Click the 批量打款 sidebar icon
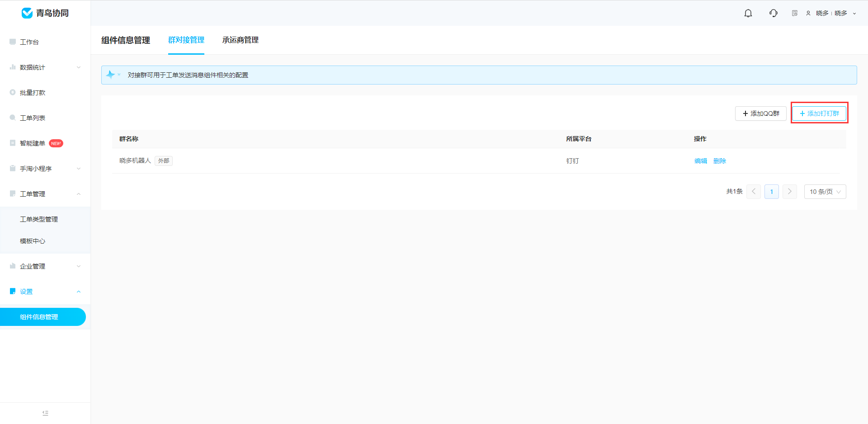 point(13,92)
